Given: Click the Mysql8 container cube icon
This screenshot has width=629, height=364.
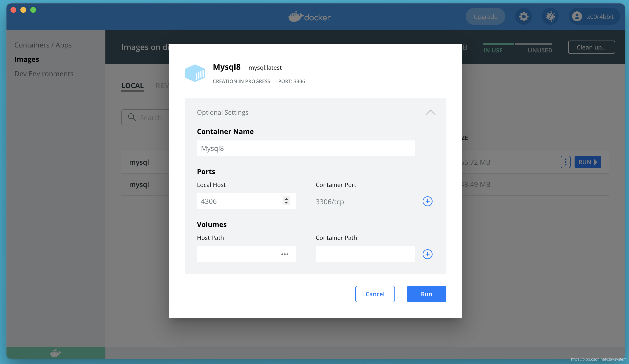Looking at the screenshot, I should point(195,73).
